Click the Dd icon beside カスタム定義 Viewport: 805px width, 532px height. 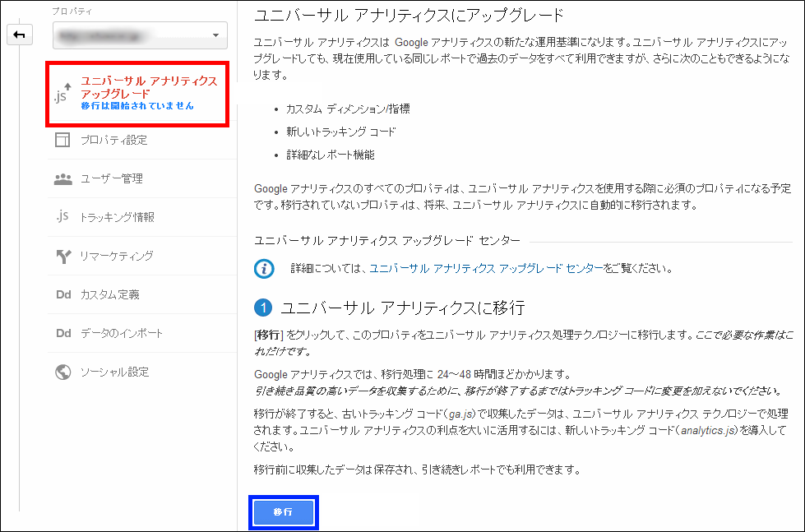click(63, 294)
